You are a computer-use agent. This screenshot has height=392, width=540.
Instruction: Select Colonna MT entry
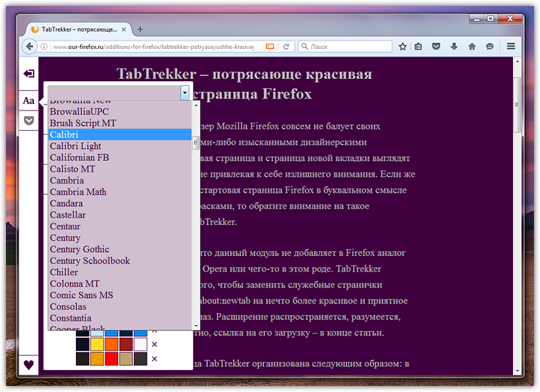120,284
